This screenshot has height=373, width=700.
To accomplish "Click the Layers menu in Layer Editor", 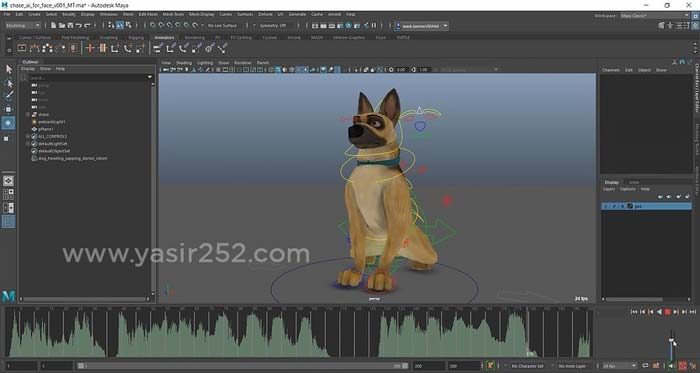I will pyautogui.click(x=609, y=189).
